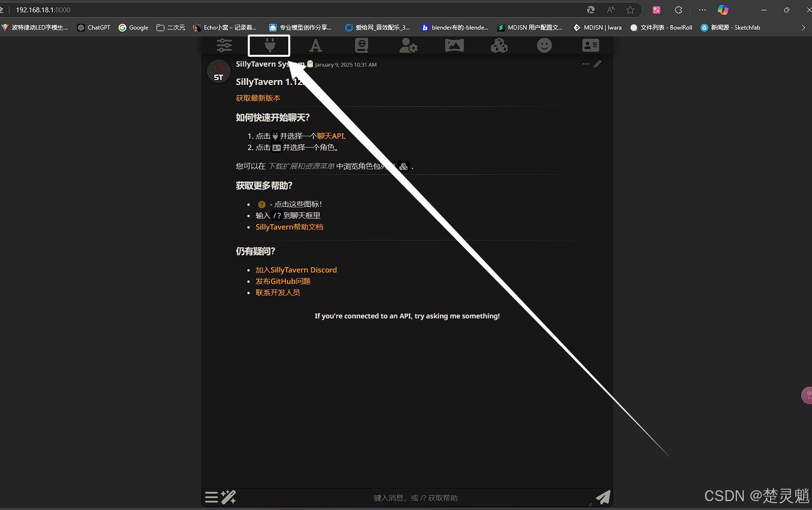Screen dimensions: 812x510
Task: Open the options hamburger menu
Action: coord(211,497)
